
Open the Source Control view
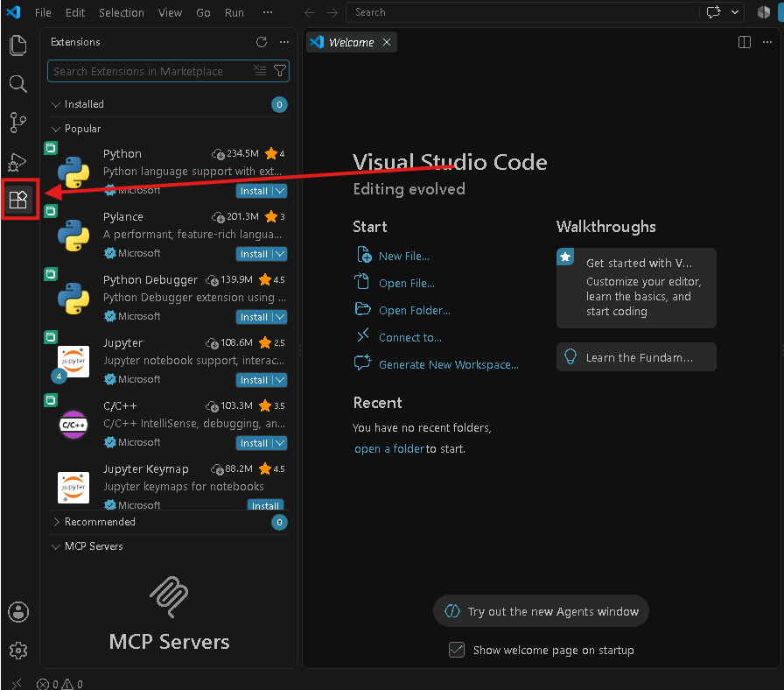point(18,122)
